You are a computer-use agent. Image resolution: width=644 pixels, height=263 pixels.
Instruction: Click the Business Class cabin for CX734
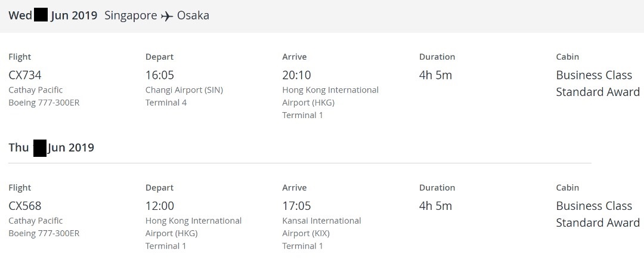tap(594, 75)
